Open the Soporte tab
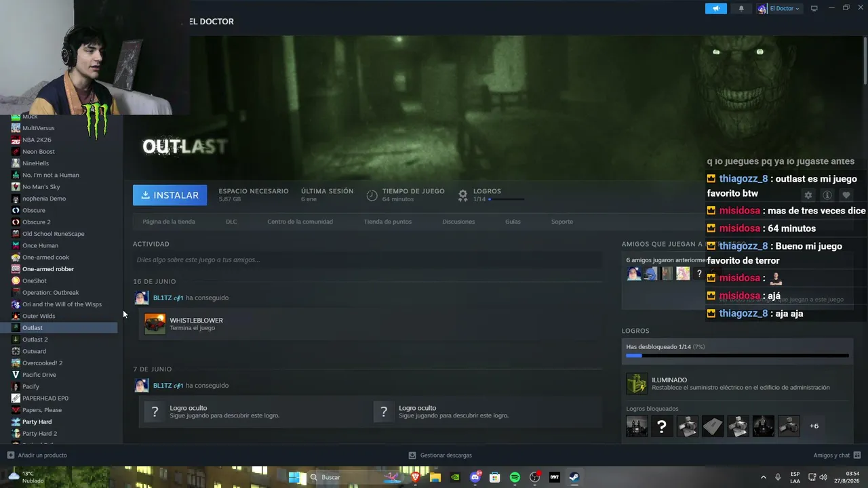The image size is (868, 488). [x=562, y=222]
